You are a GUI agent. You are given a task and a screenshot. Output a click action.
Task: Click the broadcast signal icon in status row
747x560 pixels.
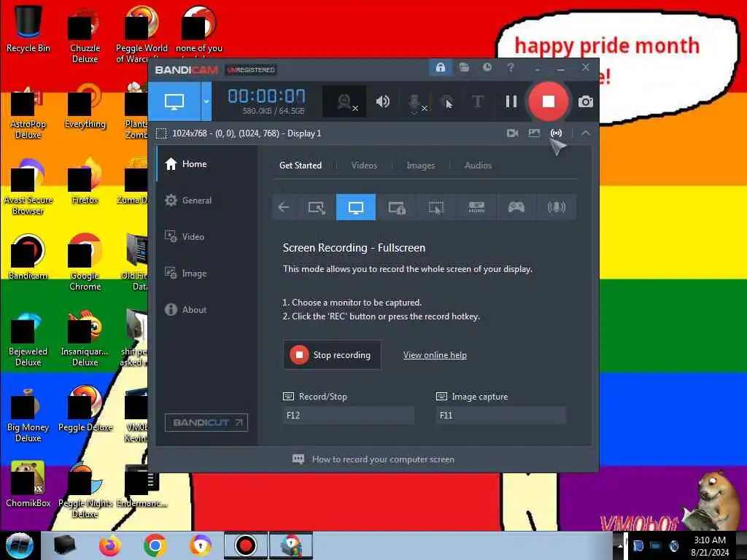pyautogui.click(x=556, y=133)
